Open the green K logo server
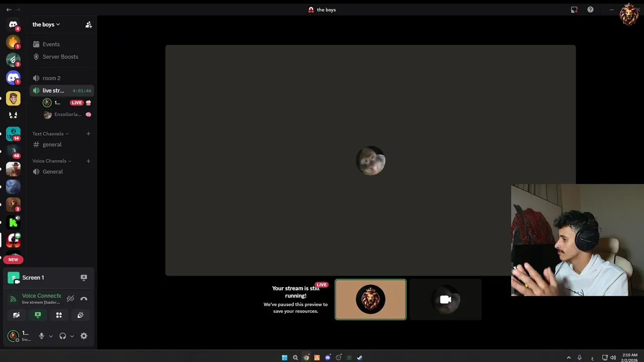 tap(13, 222)
